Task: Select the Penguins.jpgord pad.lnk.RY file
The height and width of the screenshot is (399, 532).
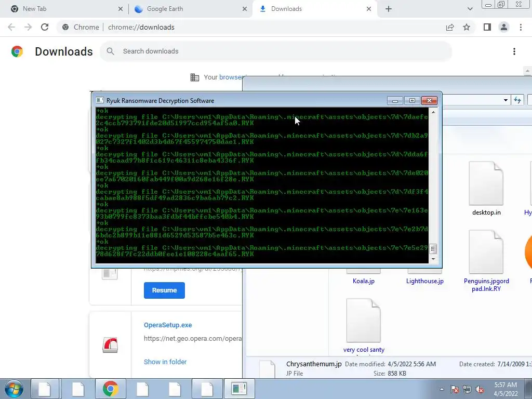Action: point(486,261)
